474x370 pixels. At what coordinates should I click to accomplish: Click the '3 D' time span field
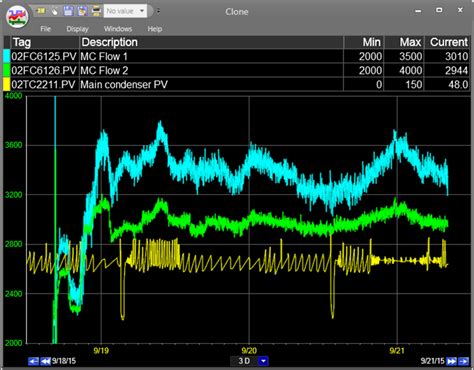(244, 361)
